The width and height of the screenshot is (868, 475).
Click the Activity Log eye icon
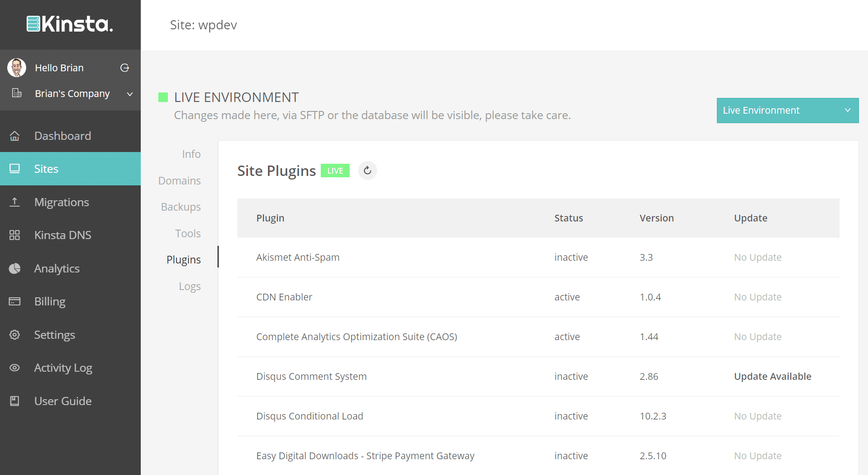coord(14,368)
